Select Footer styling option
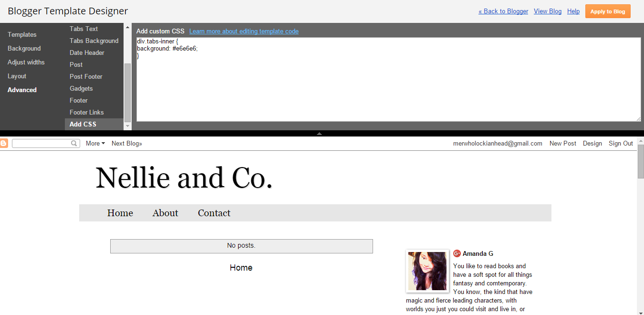This screenshot has height=315, width=644. 79,100
